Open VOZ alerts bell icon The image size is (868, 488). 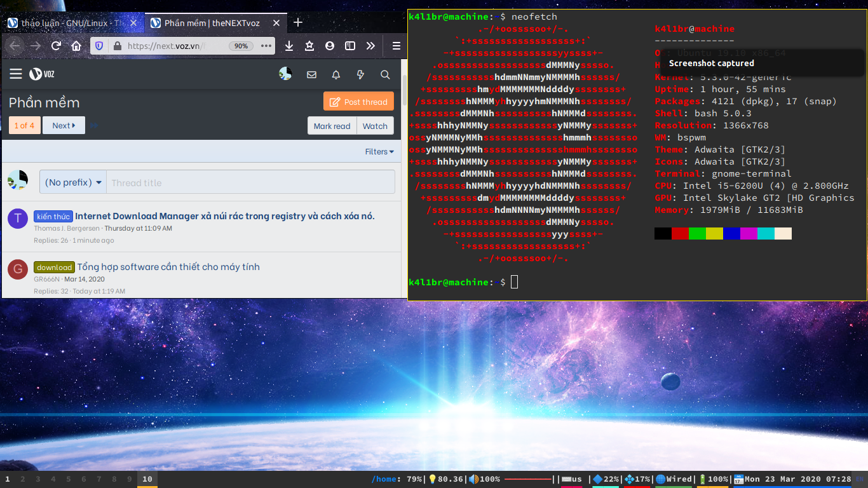pos(336,74)
